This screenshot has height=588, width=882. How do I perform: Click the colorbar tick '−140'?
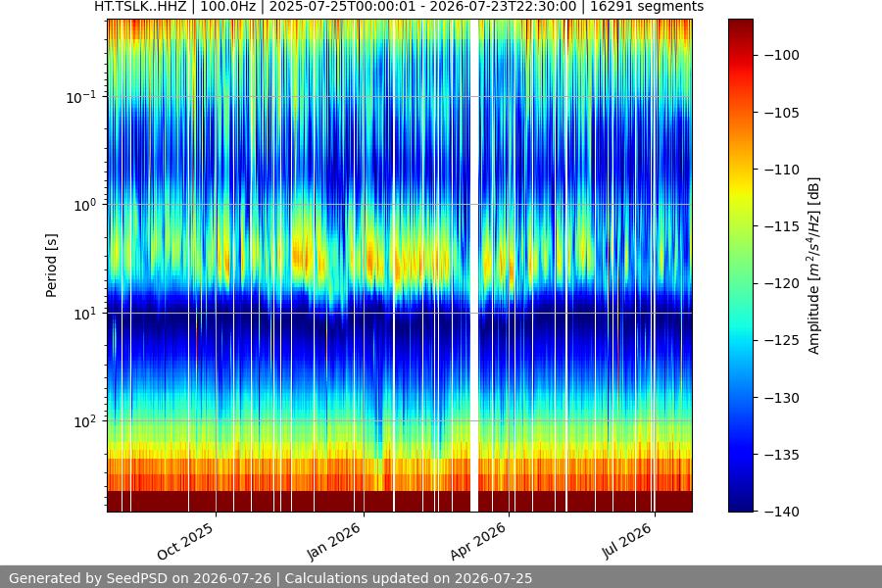pyautogui.click(x=782, y=512)
